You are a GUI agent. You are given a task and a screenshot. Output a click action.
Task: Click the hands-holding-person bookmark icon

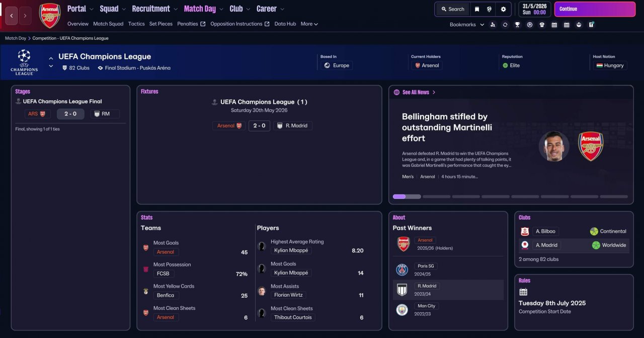click(x=579, y=25)
